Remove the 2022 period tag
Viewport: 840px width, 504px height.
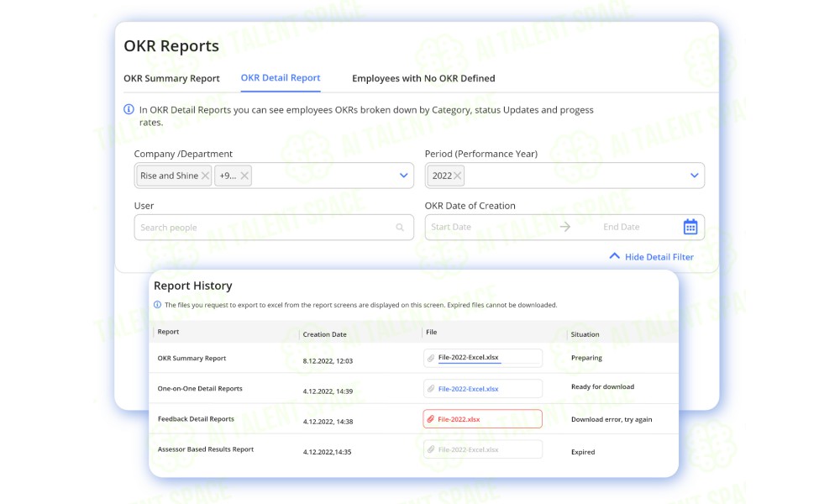click(457, 176)
